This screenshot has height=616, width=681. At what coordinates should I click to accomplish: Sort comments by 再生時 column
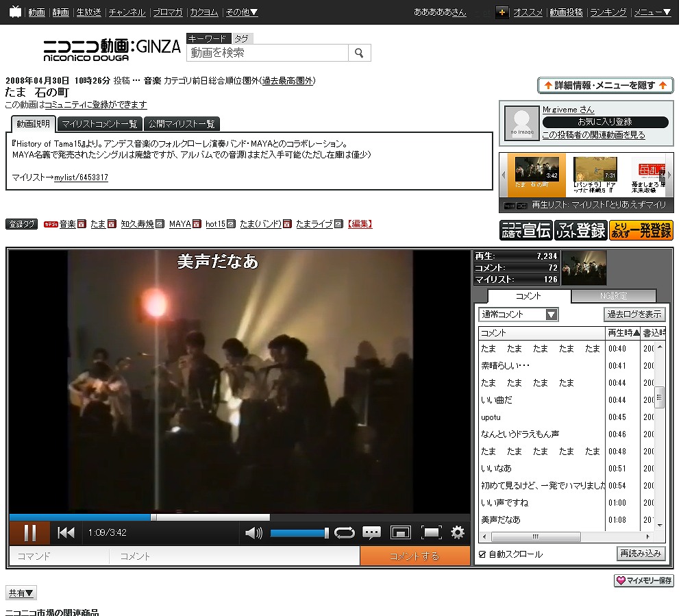coord(623,333)
